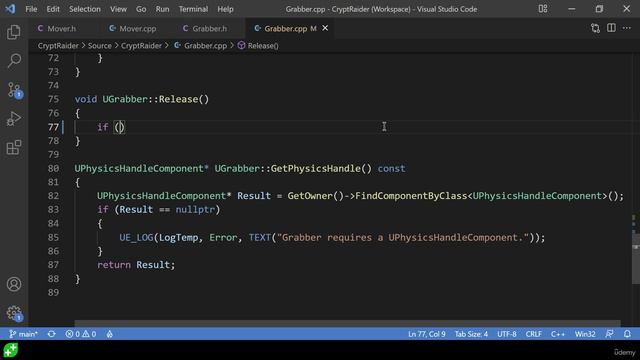Click the main branch indicator
The width and height of the screenshot is (640, 360).
(x=23, y=334)
